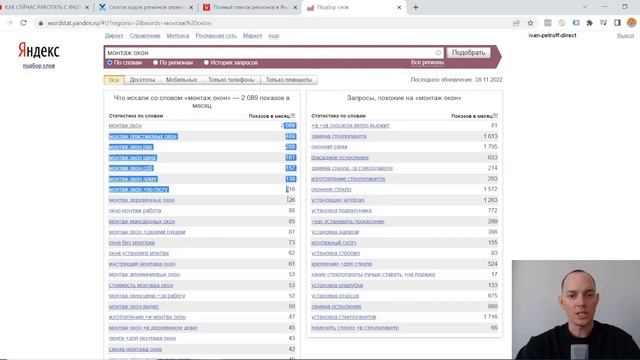
Task: Open 'установка стеклопакетов' similar query
Action: [x=344, y=317]
